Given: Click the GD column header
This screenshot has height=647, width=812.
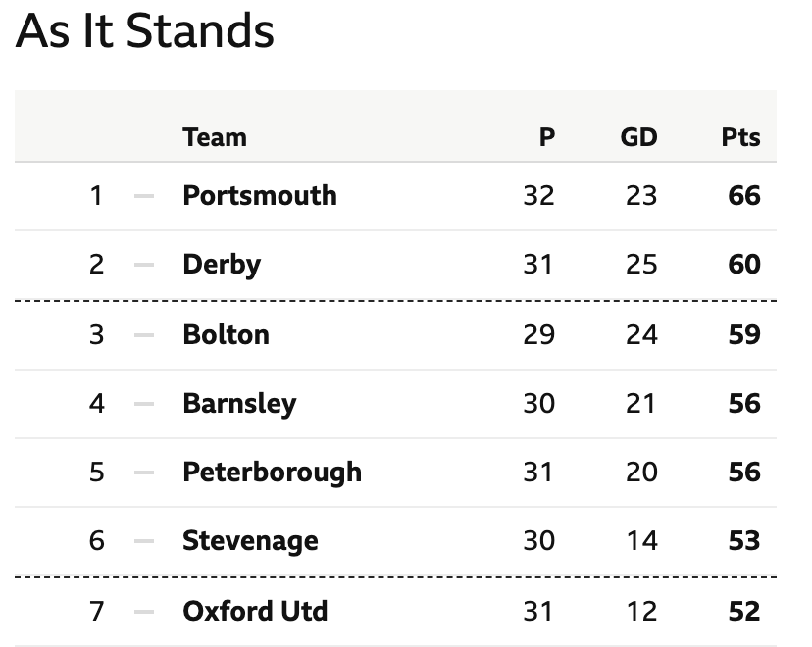Looking at the screenshot, I should coord(639,137).
